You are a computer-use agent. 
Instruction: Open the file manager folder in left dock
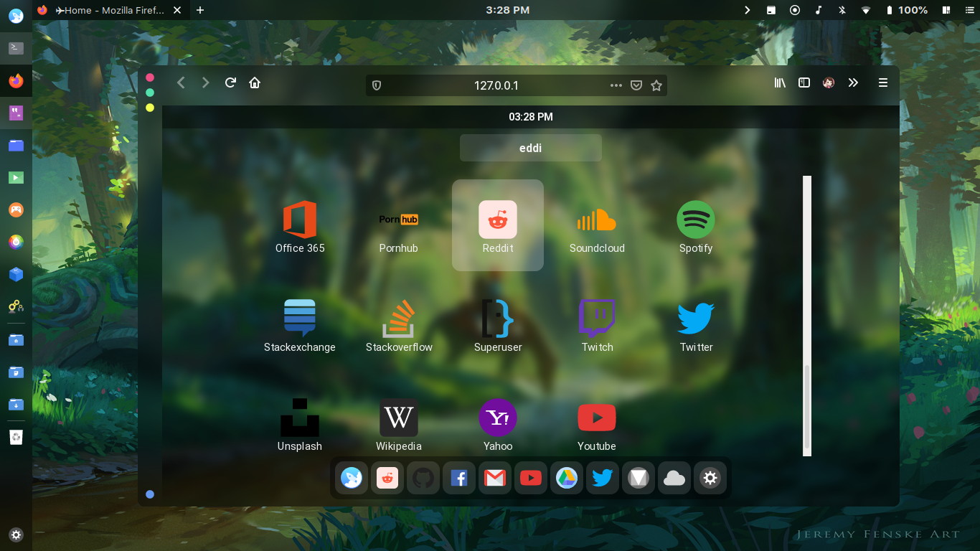tap(16, 145)
